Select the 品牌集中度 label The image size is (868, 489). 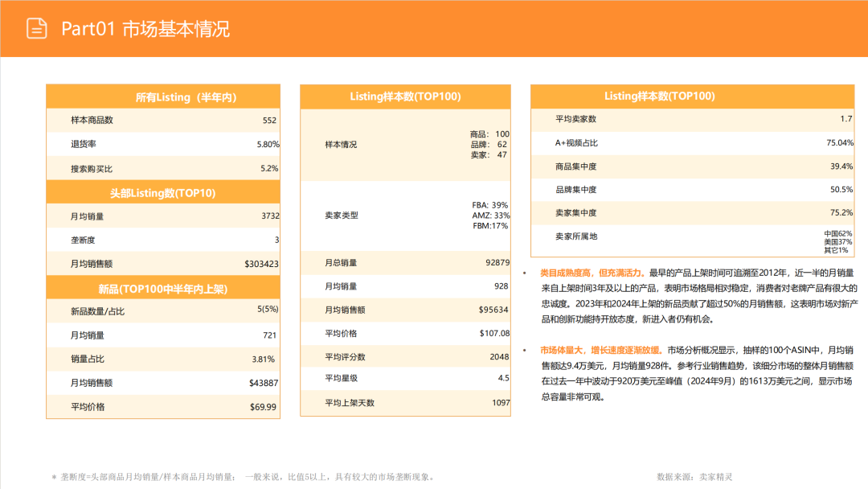[x=575, y=190]
